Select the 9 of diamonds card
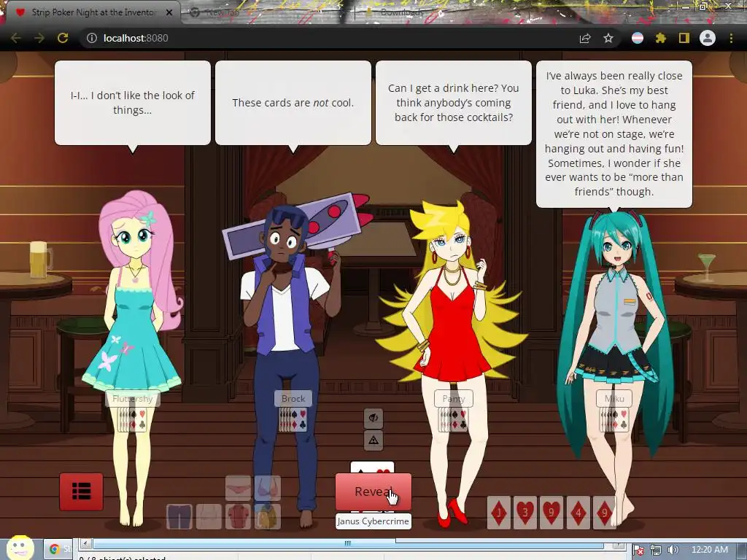 [604, 513]
